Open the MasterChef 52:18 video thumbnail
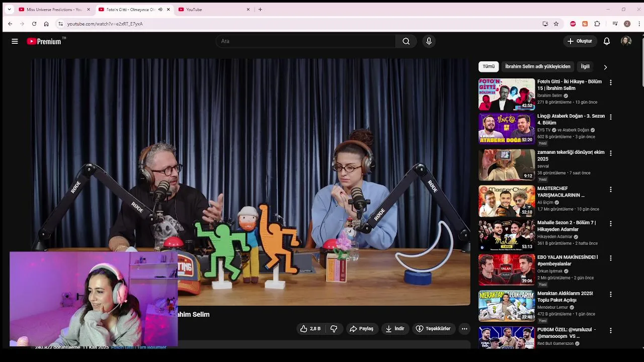This screenshot has height=362, width=644. point(507,201)
